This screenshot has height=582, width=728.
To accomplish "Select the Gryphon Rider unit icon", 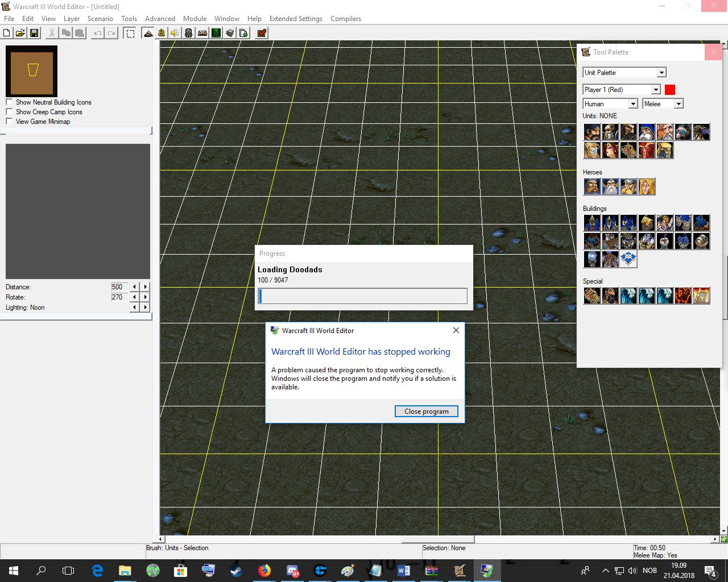I will [701, 132].
